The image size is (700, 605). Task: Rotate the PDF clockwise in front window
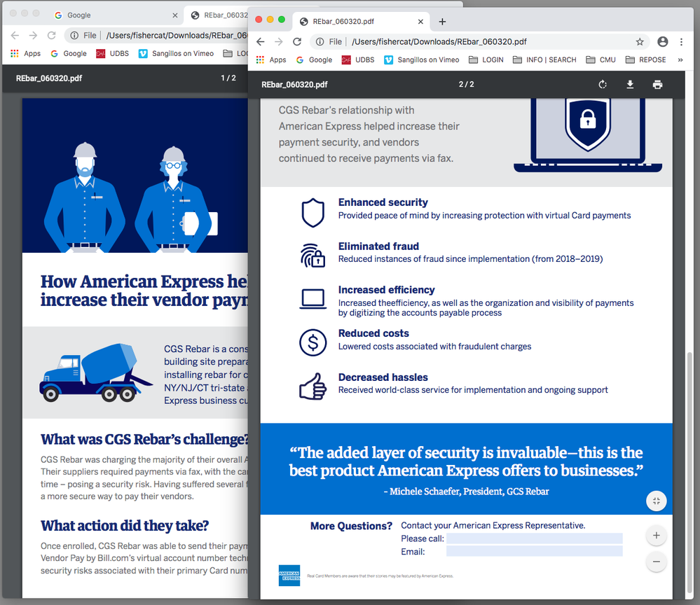point(603,84)
